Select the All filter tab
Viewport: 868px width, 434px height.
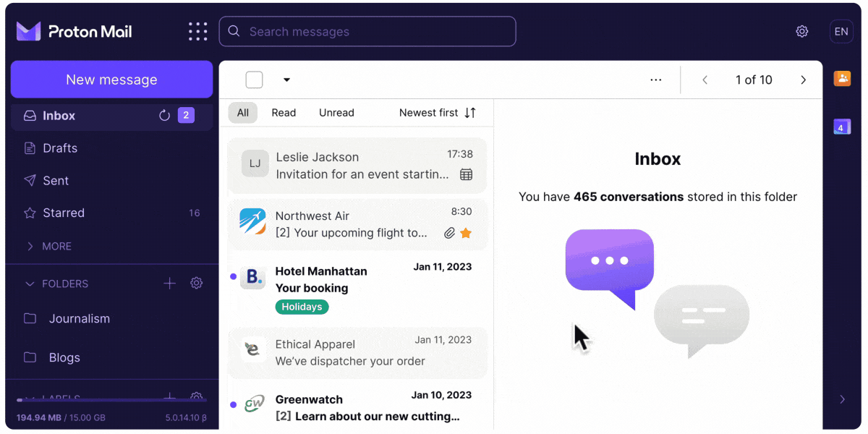[x=243, y=113]
